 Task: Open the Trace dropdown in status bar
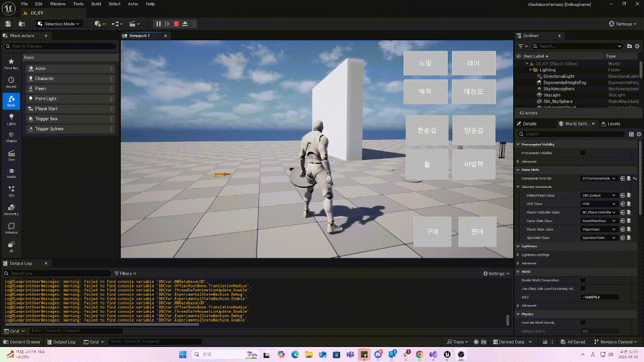[457, 342]
